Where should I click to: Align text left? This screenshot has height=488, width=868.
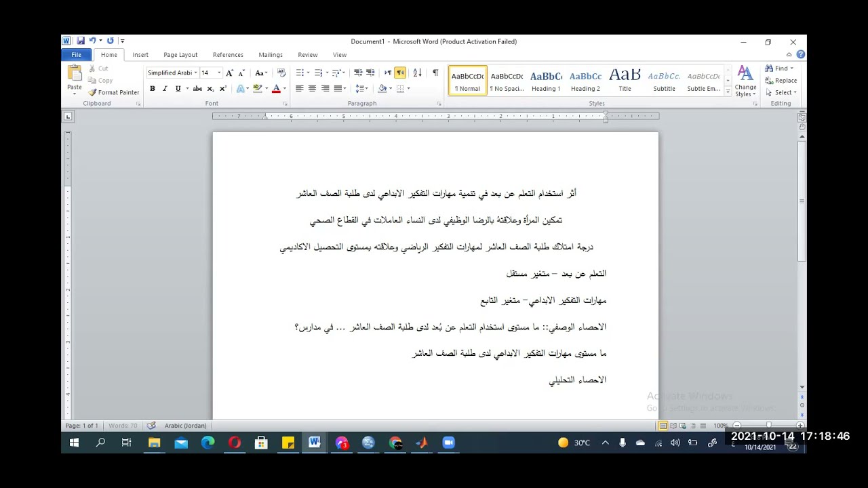[x=299, y=89]
